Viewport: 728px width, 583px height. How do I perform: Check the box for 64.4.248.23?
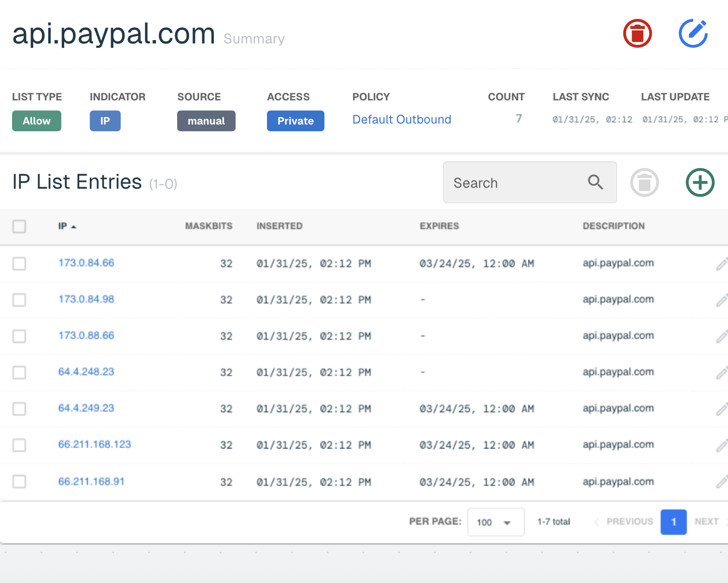point(19,372)
